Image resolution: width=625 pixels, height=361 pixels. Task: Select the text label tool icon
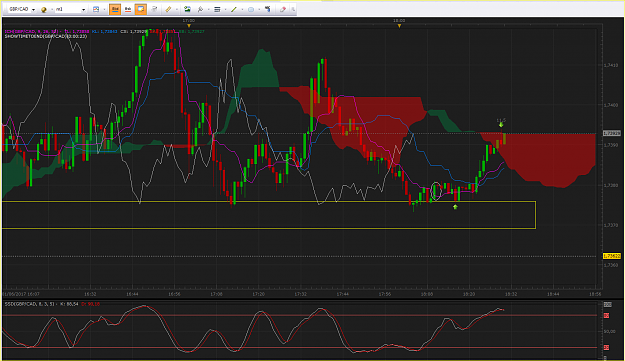[267, 9]
